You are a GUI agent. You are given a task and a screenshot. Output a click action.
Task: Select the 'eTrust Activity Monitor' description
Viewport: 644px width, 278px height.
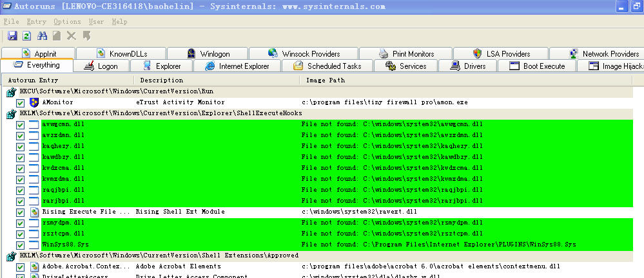(181, 102)
